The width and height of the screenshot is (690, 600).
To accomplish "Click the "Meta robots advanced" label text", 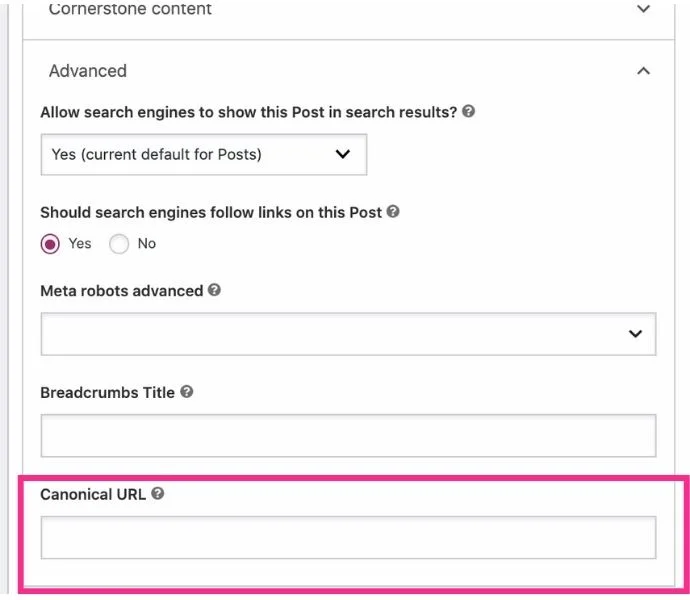I will pos(121,291).
